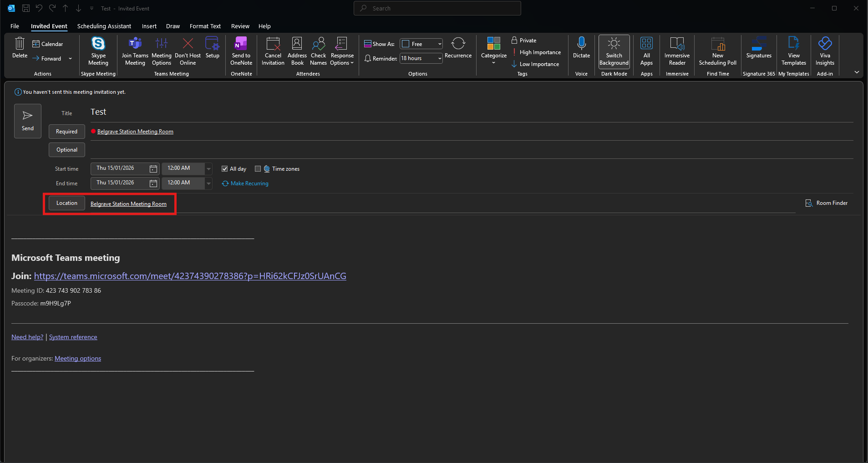This screenshot has width=868, height=463.
Task: Open the Format Text tab
Action: pyautogui.click(x=205, y=26)
